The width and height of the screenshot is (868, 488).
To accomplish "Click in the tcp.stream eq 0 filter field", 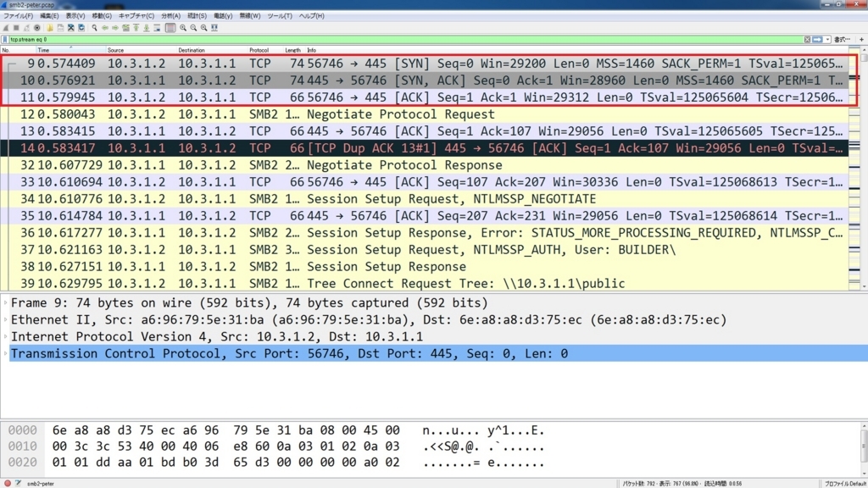I will point(404,39).
